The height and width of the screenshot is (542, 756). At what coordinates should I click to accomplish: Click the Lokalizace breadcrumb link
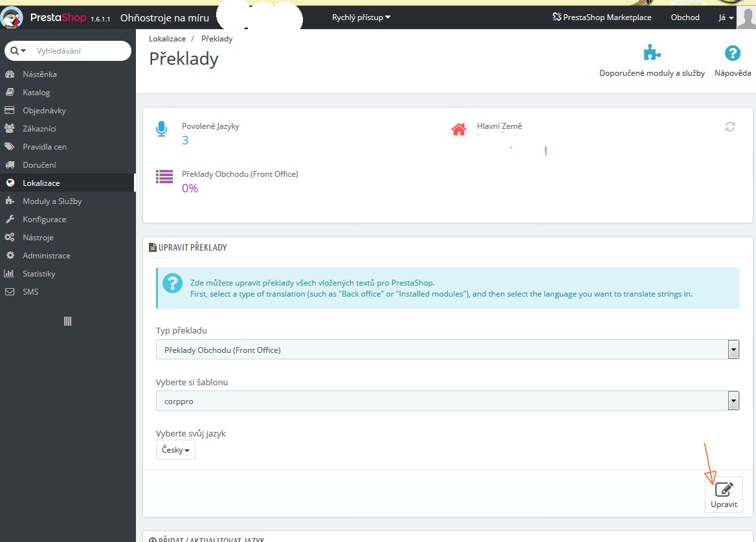167,39
